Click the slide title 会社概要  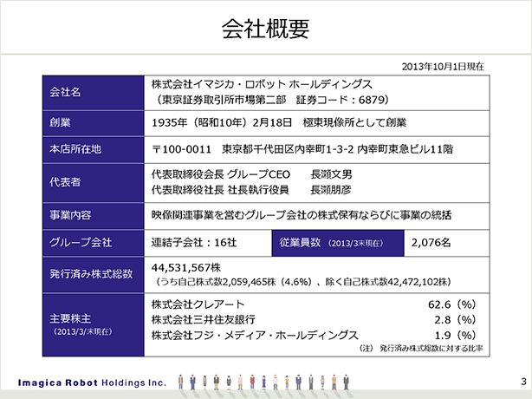coord(265,29)
